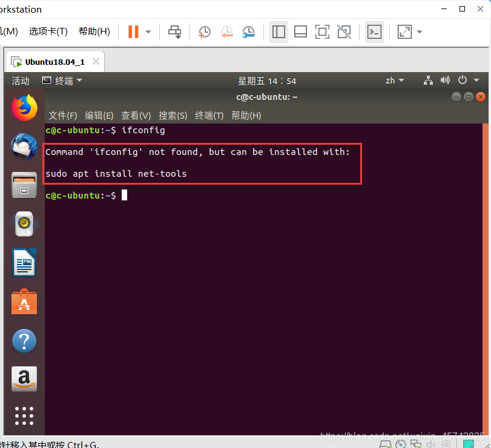
Task: Open volume control via speaker icon
Action: pyautogui.click(x=446, y=80)
